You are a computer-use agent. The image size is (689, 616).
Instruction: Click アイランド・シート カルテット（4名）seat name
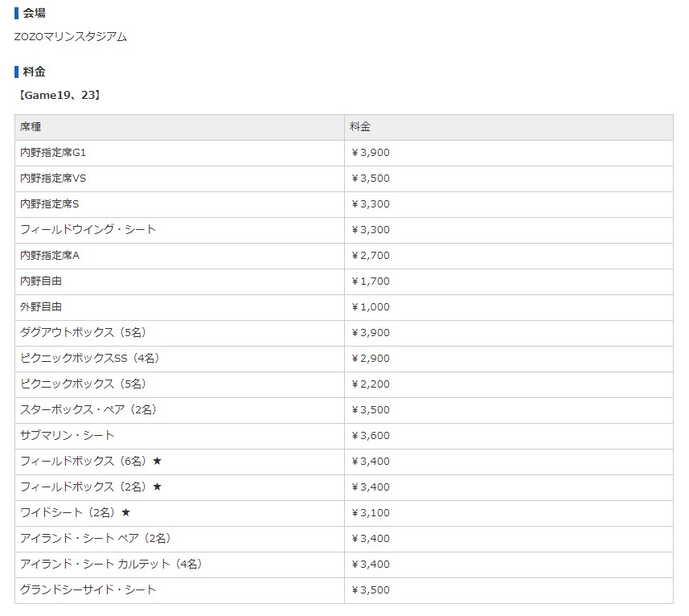[x=111, y=564]
